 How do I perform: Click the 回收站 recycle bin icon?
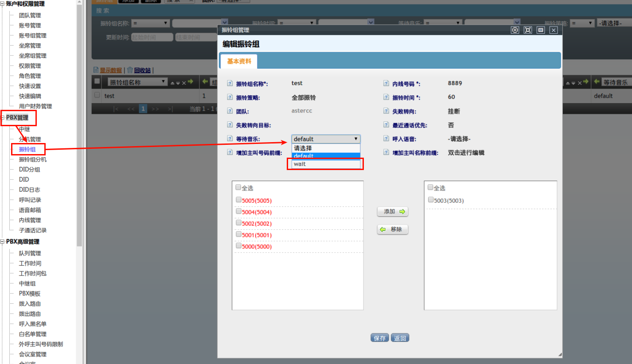click(x=130, y=70)
